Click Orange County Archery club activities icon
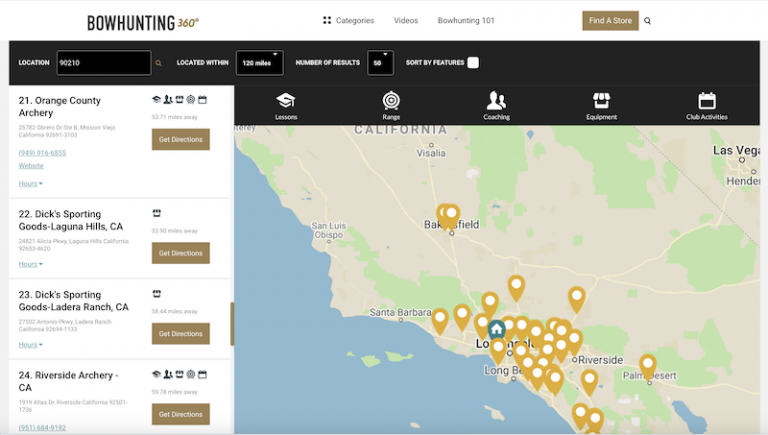Viewport: 768px width, 435px height. point(202,99)
